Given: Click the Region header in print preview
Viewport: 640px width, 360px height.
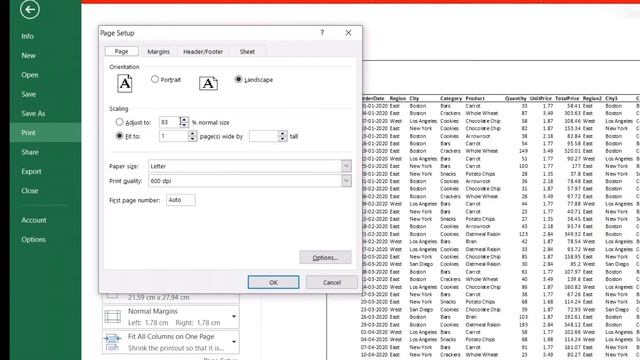Looking at the screenshot, I should (x=398, y=98).
